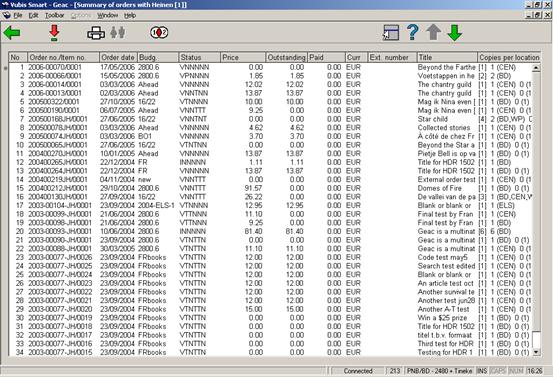
Task: Click the Outstanding column header
Action: coord(286,57)
